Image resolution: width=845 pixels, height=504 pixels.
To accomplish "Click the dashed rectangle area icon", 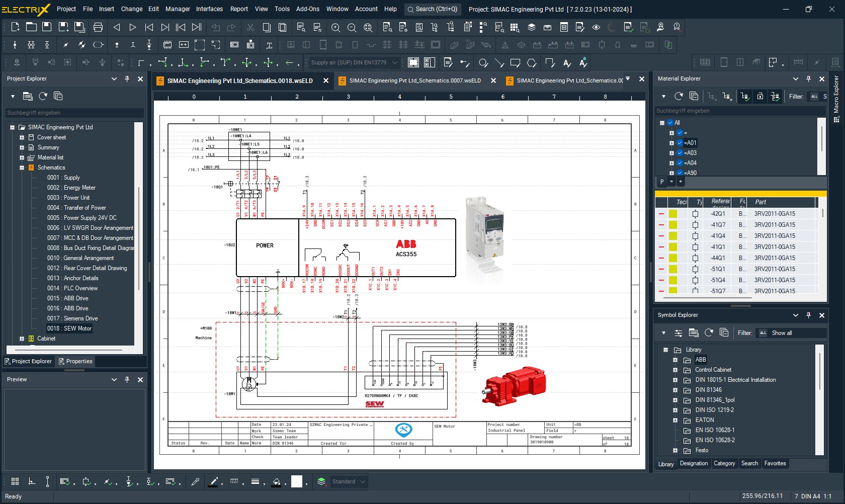I will click(200, 45).
